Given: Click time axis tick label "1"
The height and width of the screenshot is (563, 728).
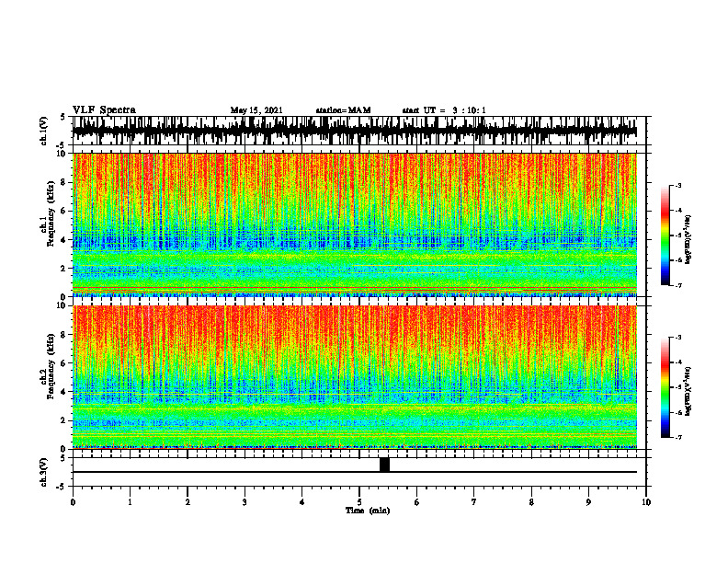Looking at the screenshot, I should point(130,502).
